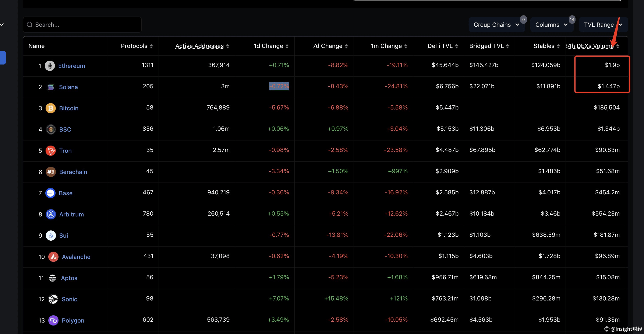The width and height of the screenshot is (644, 334).
Task: Open the Bitcoin chain link
Action: pos(69,108)
